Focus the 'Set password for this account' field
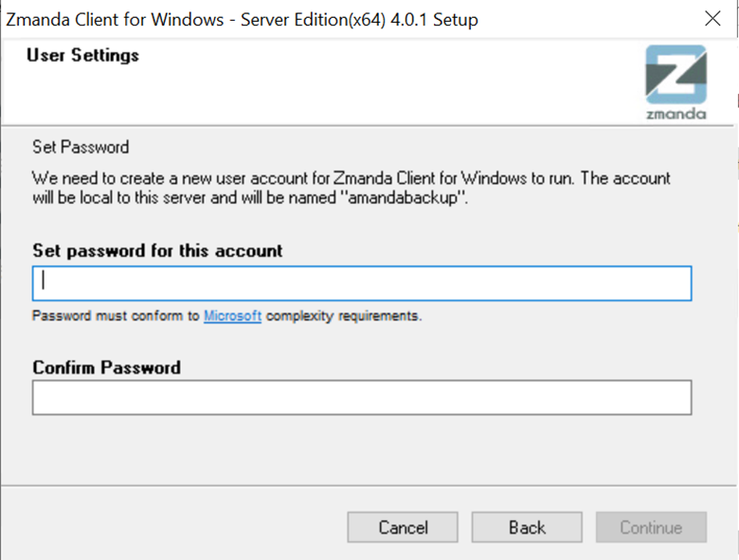 pos(362,283)
